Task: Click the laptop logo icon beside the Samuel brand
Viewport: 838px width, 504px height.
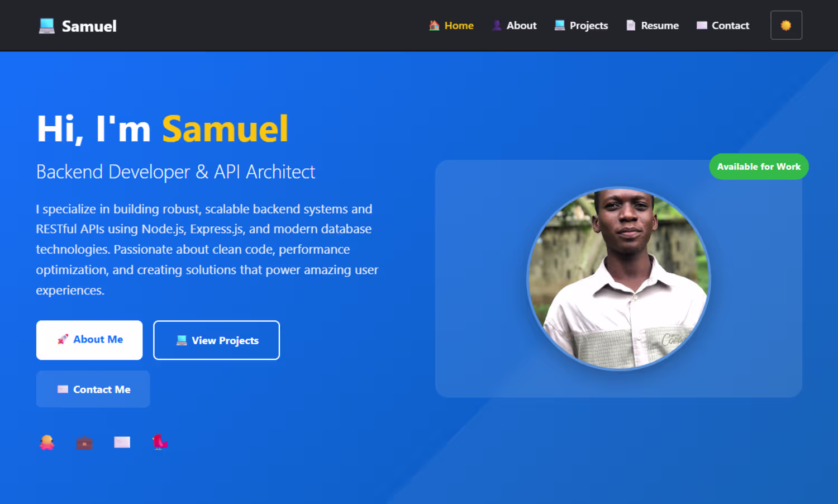Action: click(47, 26)
